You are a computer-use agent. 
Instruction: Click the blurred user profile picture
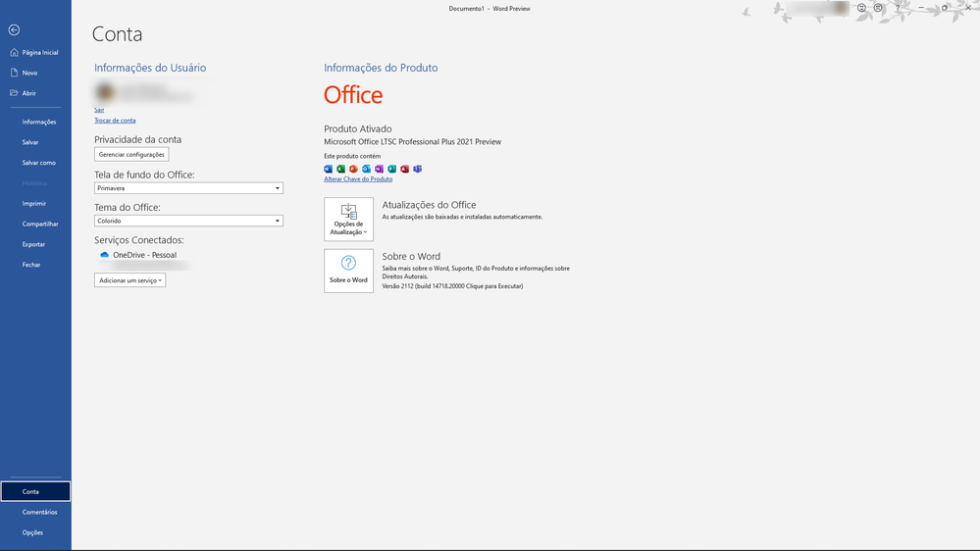tap(105, 92)
